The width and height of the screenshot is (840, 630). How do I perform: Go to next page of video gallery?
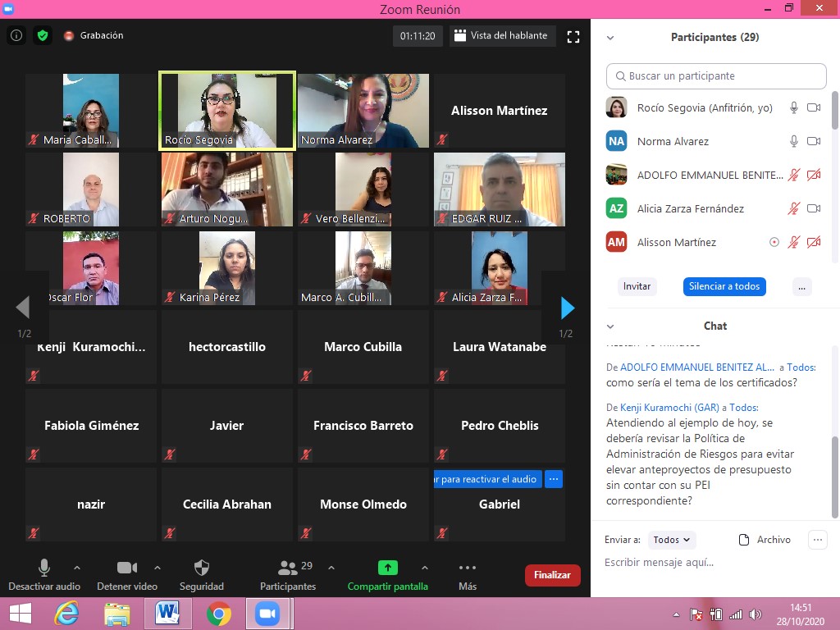click(568, 308)
